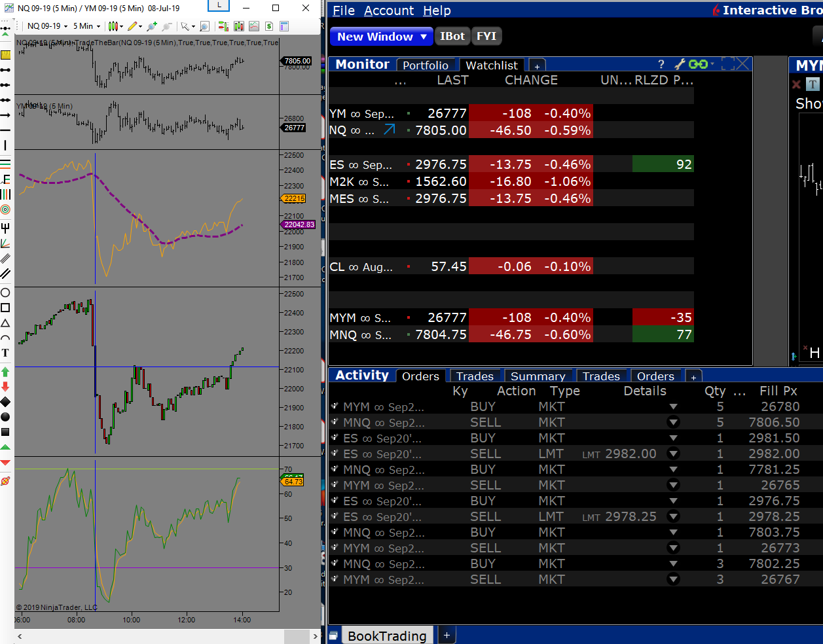Select the green Triangle Up marker
823x644 pixels.
(x=5, y=447)
